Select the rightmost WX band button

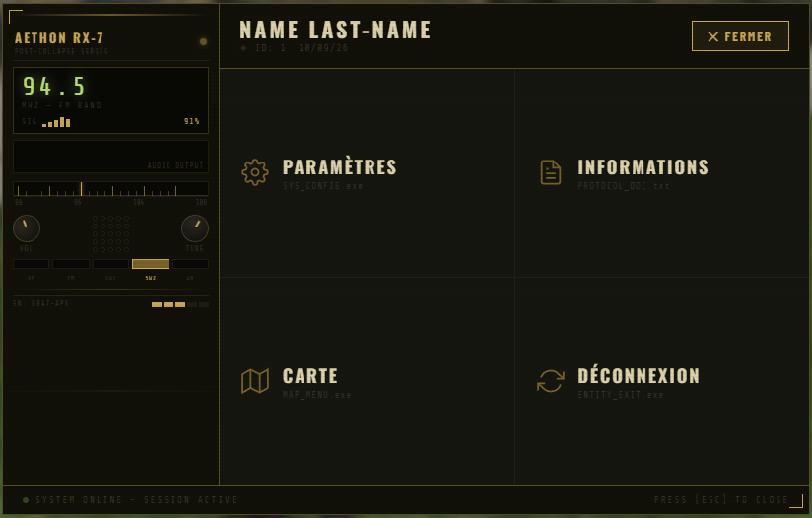[x=190, y=264]
